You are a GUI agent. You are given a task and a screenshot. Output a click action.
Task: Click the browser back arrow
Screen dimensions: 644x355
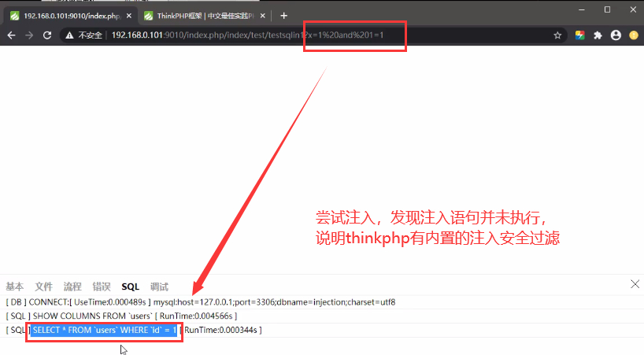[11, 35]
